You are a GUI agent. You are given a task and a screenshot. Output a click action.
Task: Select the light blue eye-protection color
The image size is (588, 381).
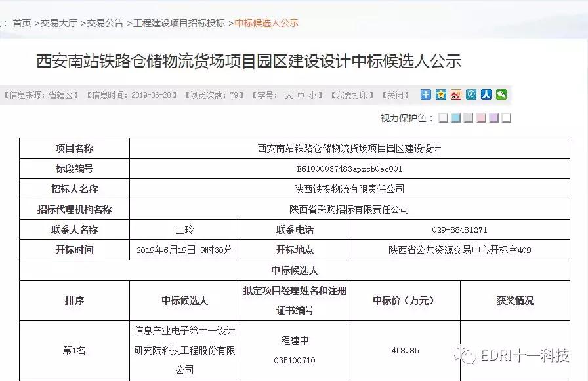tap(456, 118)
